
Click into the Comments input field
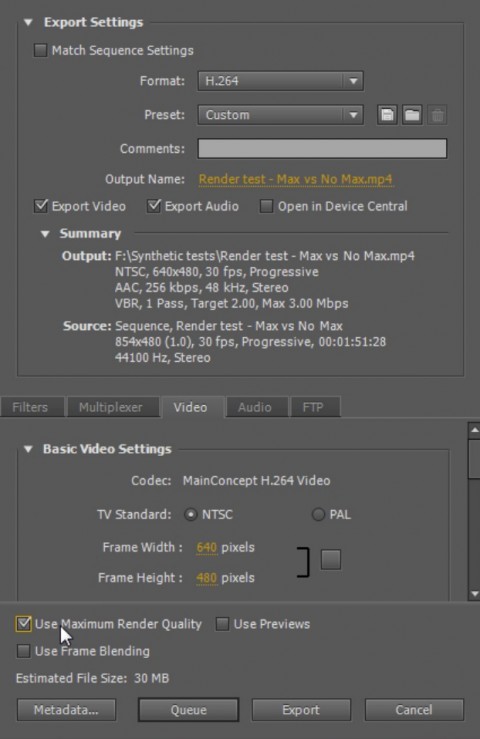[322, 148]
